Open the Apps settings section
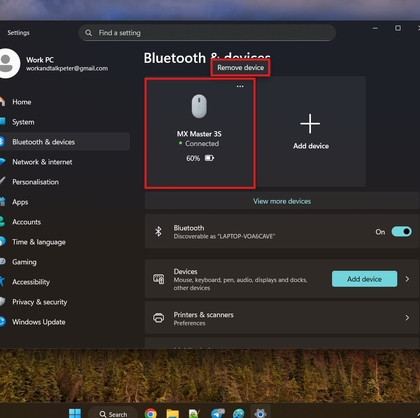420x418 pixels. 20,202
